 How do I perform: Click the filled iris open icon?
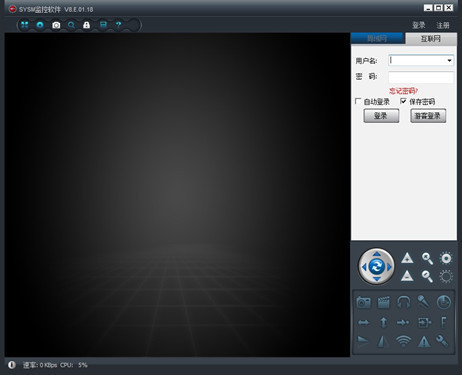pyautogui.click(x=446, y=258)
